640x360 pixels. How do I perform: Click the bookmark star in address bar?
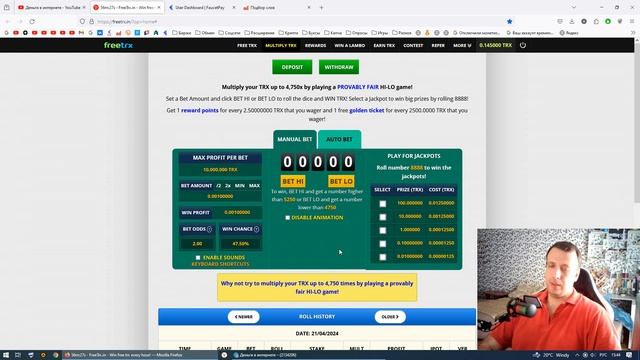pos(509,21)
